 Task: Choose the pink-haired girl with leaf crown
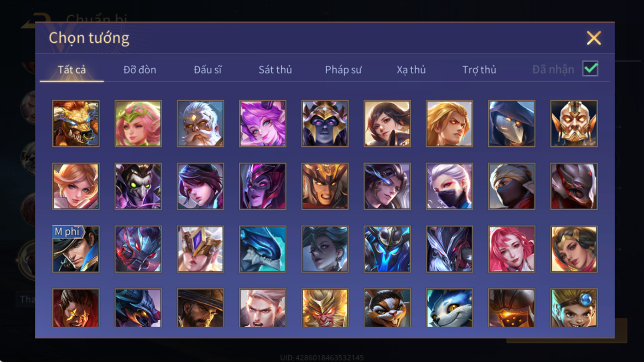click(x=138, y=124)
